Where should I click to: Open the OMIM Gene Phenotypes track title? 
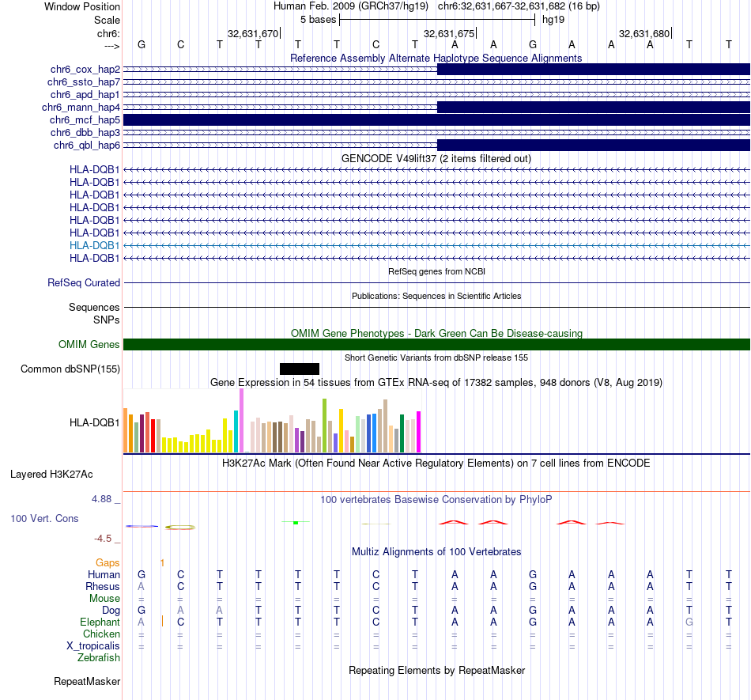point(436,334)
